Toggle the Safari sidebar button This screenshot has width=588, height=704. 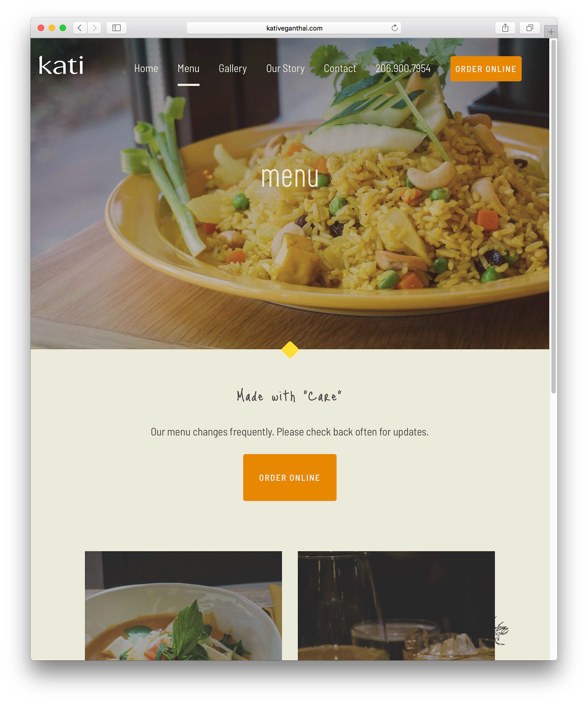(x=116, y=28)
